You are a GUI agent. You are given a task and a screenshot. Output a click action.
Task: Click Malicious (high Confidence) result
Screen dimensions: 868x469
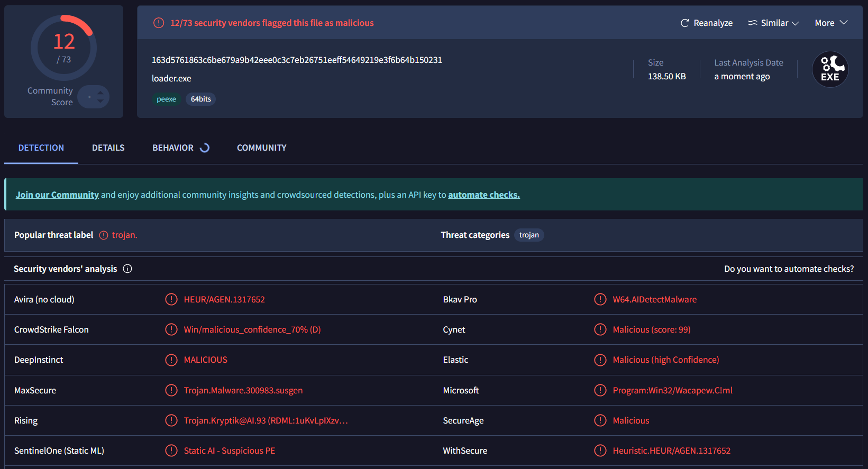click(x=666, y=360)
